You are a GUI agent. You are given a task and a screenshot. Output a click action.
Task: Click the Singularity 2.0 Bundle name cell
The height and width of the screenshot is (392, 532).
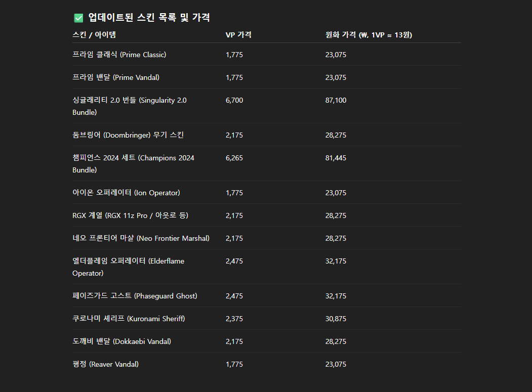click(129, 106)
